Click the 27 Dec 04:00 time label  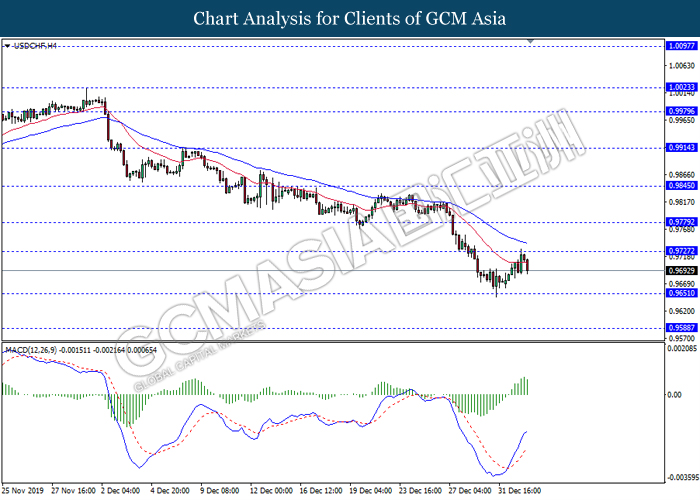point(470,491)
